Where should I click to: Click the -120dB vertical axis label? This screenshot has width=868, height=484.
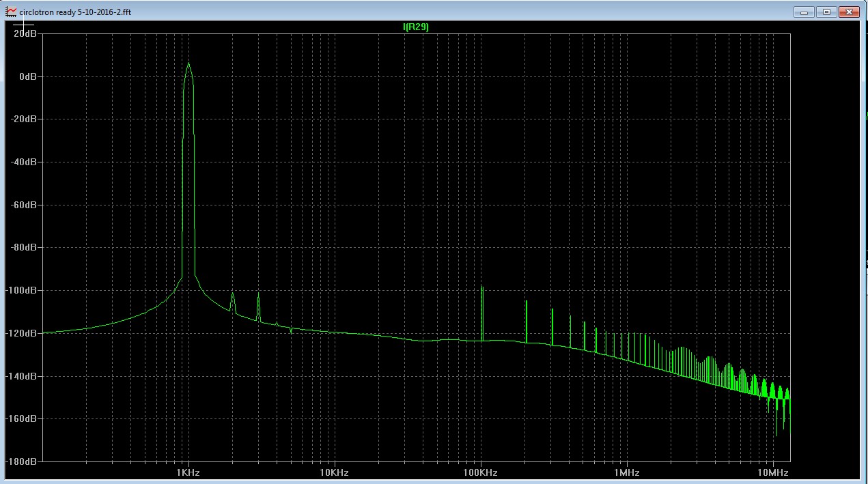(x=21, y=333)
